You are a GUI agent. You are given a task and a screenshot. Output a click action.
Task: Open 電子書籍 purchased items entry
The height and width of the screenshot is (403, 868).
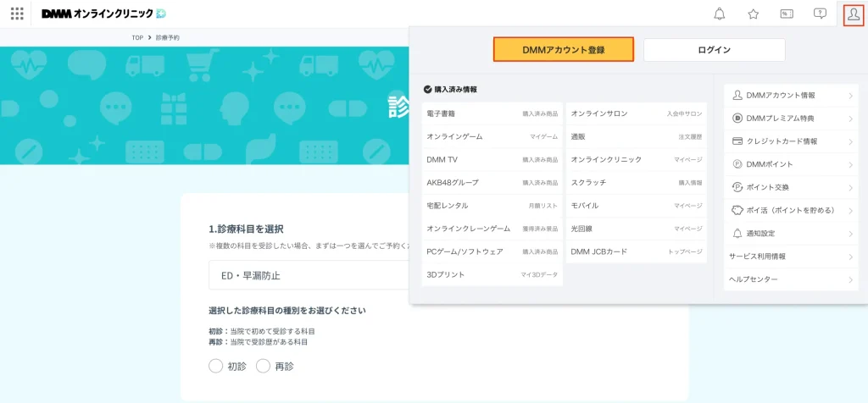(x=492, y=113)
